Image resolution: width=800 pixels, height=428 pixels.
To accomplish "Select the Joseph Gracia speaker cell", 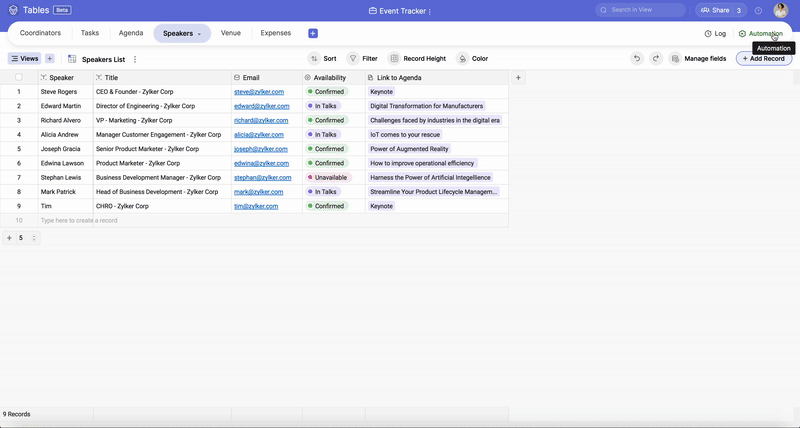I will (66, 149).
